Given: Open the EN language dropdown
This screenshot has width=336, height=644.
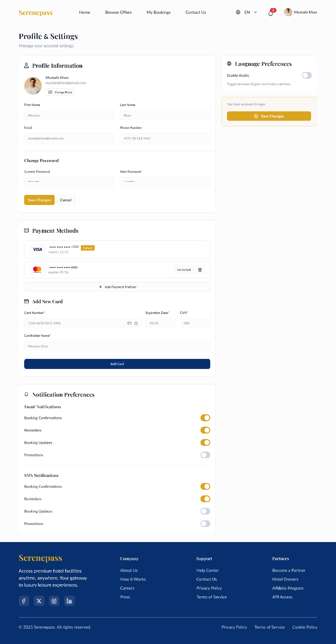Looking at the screenshot, I should point(246,12).
